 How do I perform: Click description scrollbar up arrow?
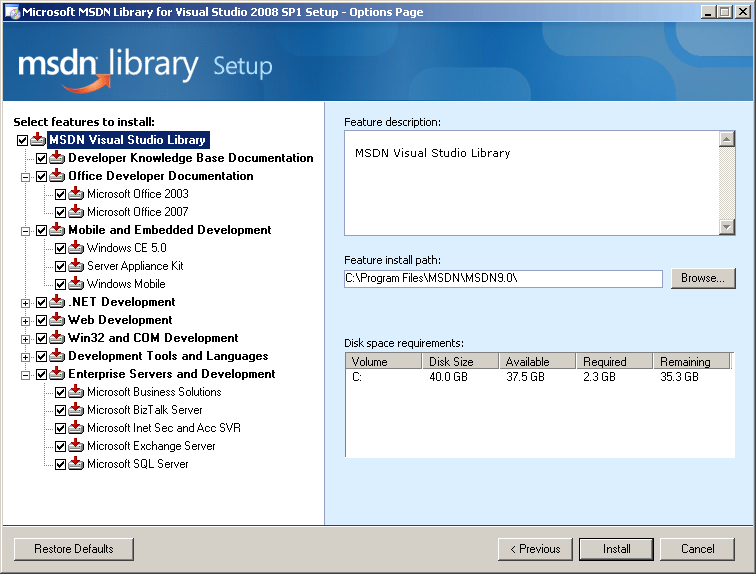pos(727,139)
